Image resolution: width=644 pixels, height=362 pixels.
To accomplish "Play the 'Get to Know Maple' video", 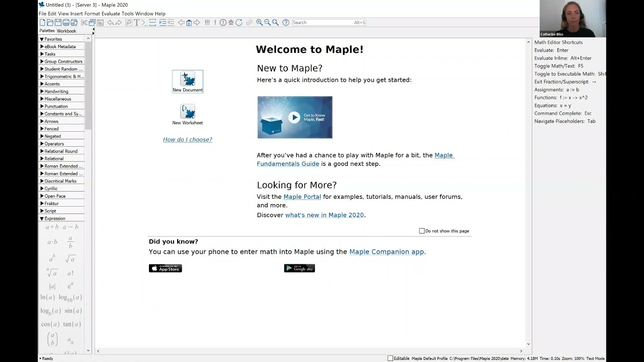I will point(295,117).
